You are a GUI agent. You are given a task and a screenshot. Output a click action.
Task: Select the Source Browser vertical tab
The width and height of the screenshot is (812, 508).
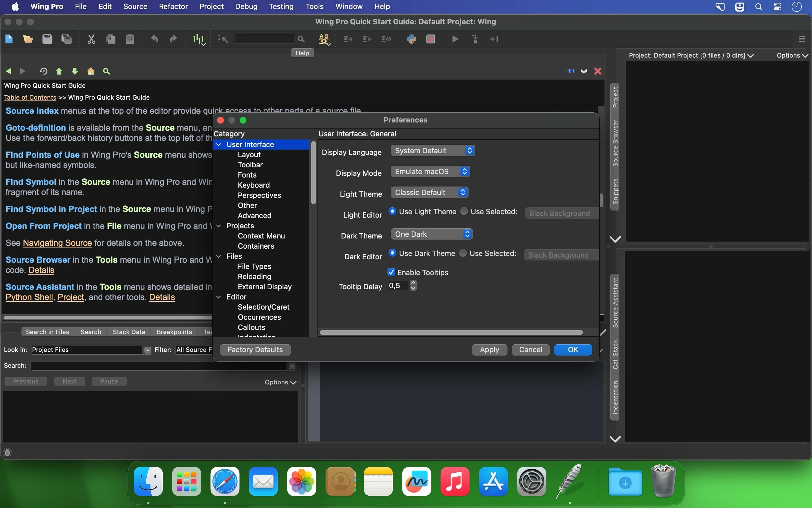click(x=615, y=143)
